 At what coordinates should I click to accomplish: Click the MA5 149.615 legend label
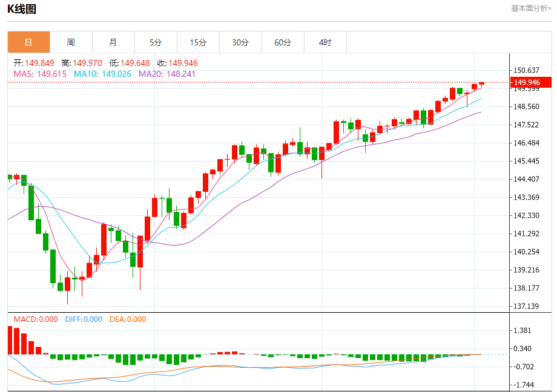pos(40,74)
